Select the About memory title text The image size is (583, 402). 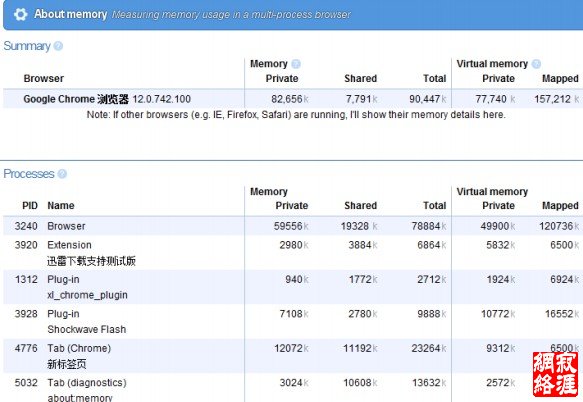click(71, 14)
